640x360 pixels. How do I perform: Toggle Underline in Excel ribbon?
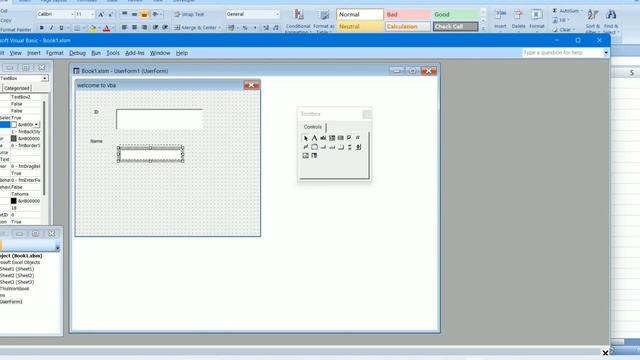61,28
